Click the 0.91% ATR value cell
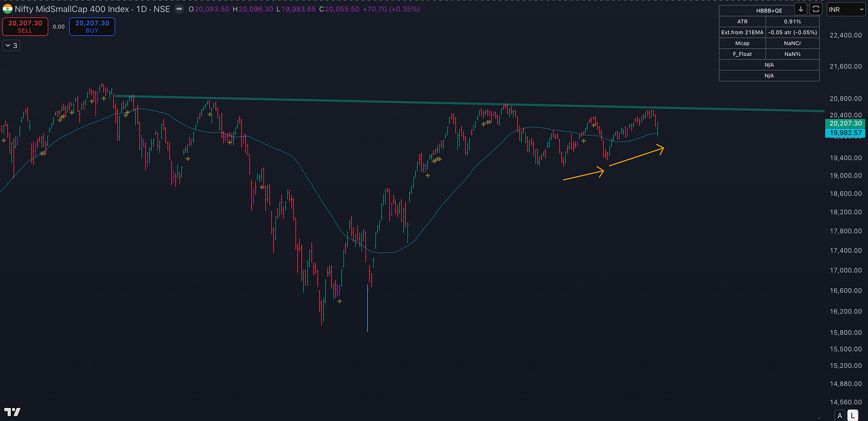 click(x=792, y=21)
